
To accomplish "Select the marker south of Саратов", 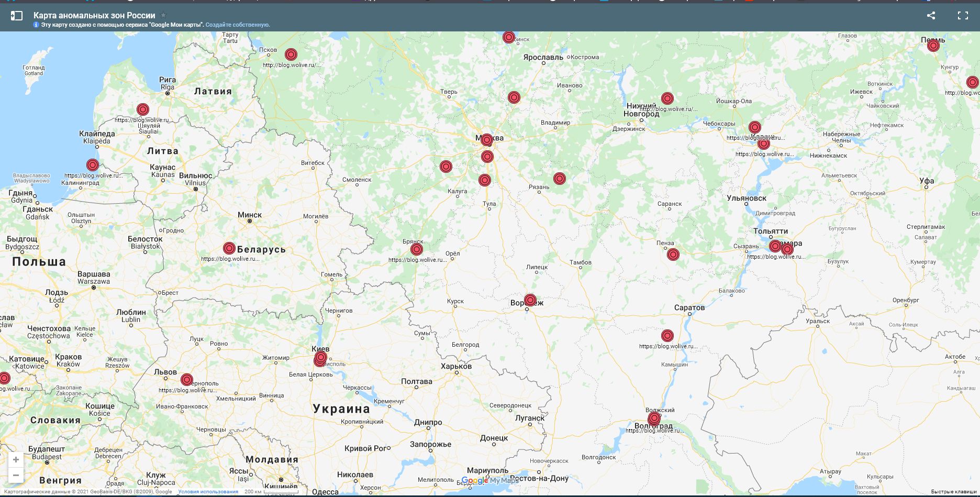I will tap(667, 336).
